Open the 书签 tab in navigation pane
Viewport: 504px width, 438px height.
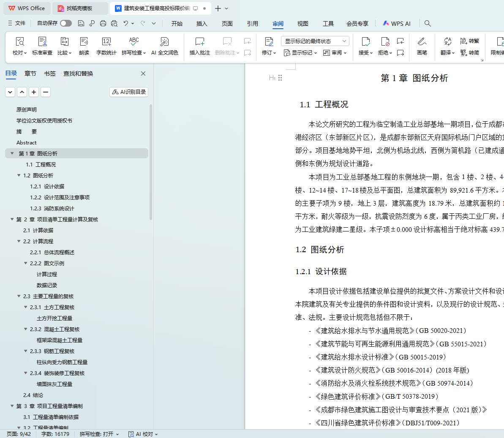coord(50,73)
